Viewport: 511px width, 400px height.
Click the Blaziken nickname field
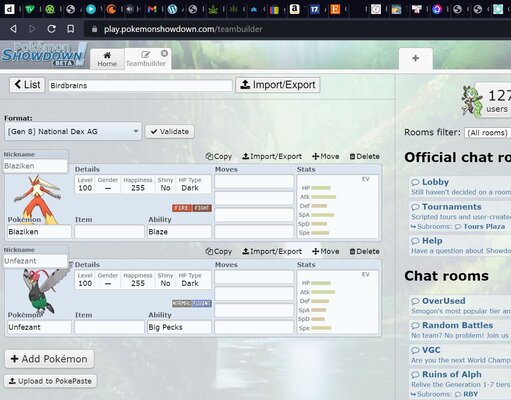35,166
